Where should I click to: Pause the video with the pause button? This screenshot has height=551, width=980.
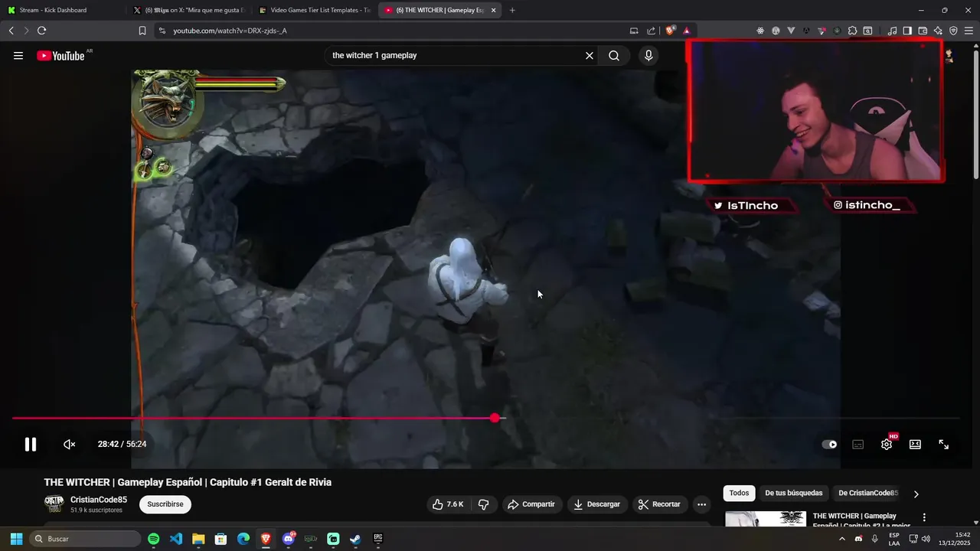[x=31, y=444]
